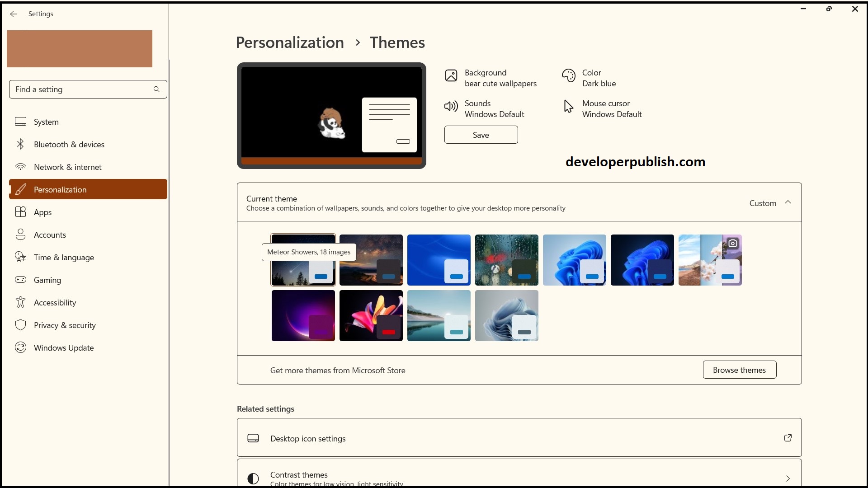The height and width of the screenshot is (488, 868).
Task: Click the Background wallpaper icon
Action: (451, 75)
